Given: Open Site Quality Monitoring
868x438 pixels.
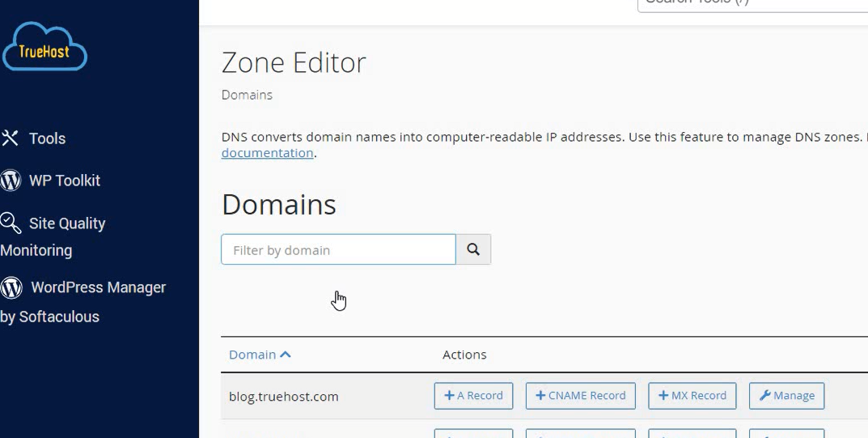Looking at the screenshot, I should click(x=53, y=236).
